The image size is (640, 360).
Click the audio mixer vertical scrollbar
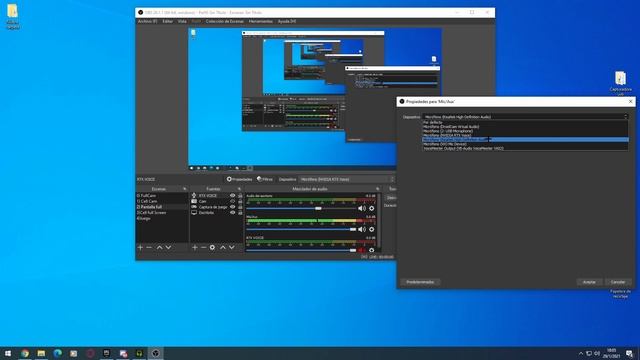[x=379, y=221]
